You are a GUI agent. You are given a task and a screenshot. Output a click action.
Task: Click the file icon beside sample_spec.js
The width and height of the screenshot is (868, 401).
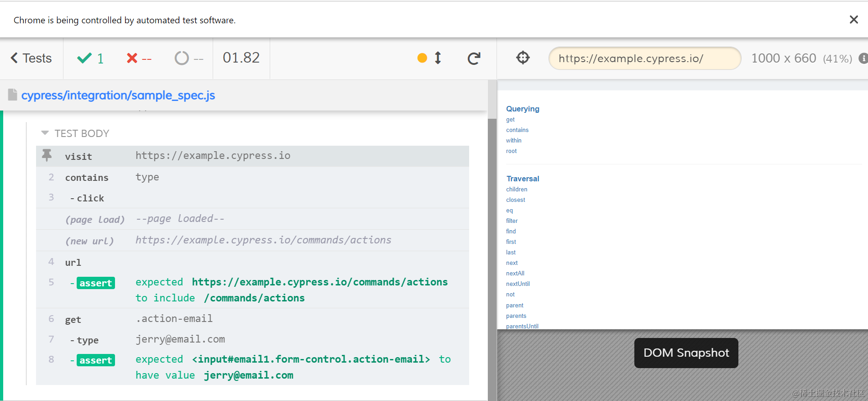pos(13,95)
